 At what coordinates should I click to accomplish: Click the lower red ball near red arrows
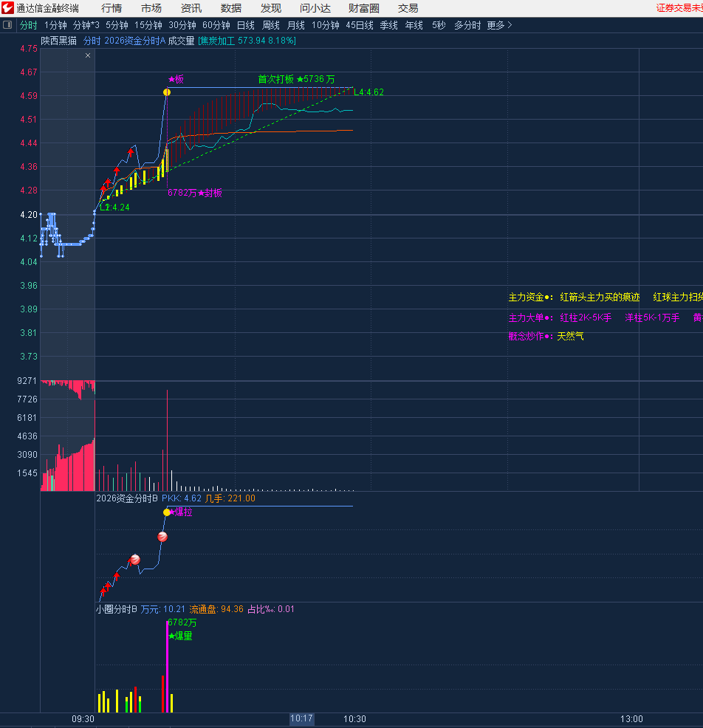tap(135, 559)
